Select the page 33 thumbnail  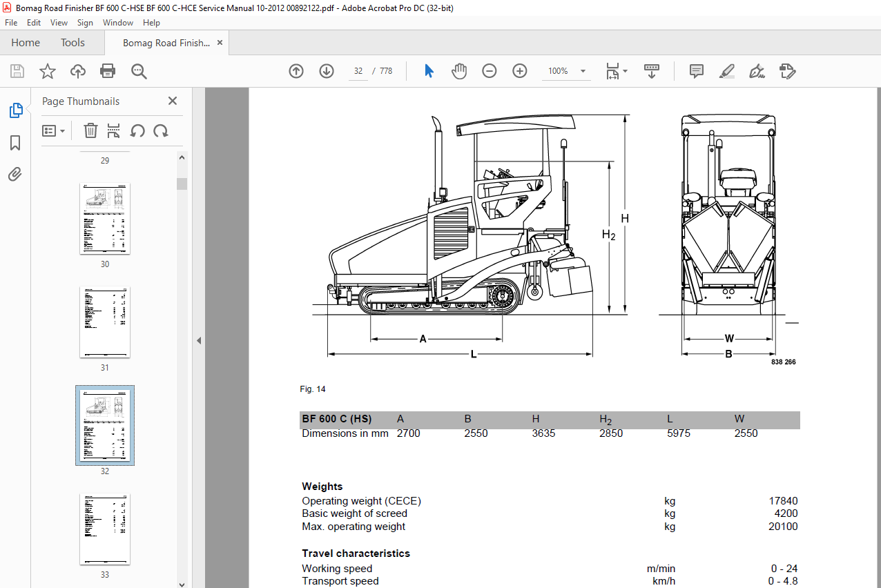[105, 529]
